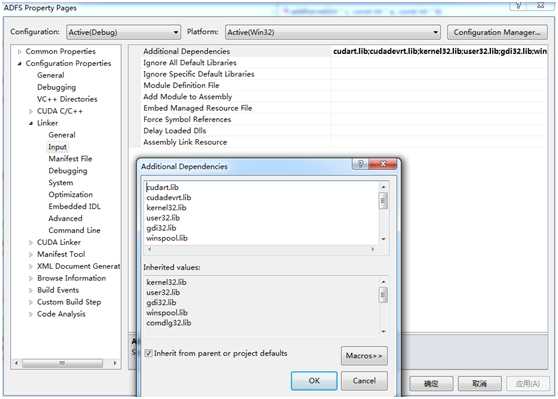Select Advanced under Linker
The width and height of the screenshot is (558, 399).
coord(65,219)
